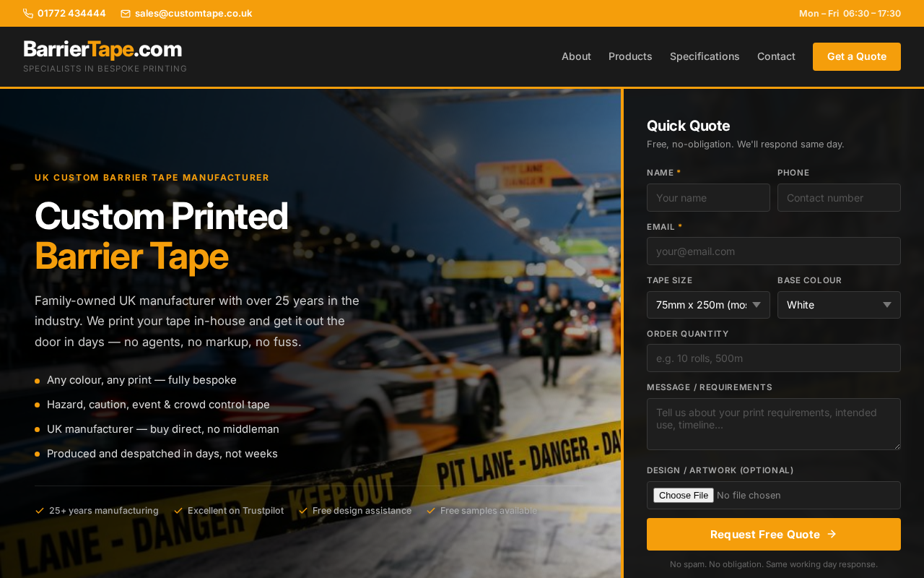
Task: Select the Email address field
Action: click(x=774, y=251)
